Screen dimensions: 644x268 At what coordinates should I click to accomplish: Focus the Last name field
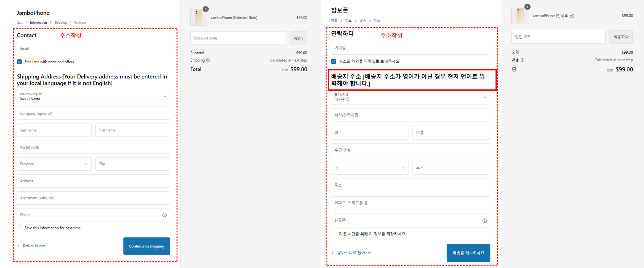coord(54,130)
